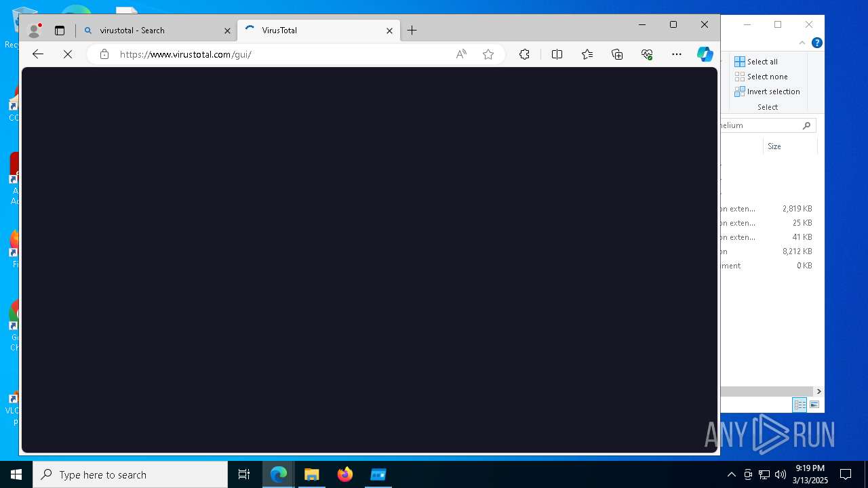Stop loading the page
This screenshot has width=868, height=488.
[68, 54]
